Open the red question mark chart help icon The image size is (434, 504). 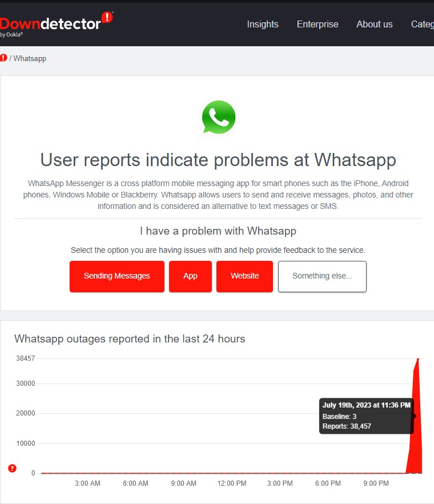click(x=12, y=468)
